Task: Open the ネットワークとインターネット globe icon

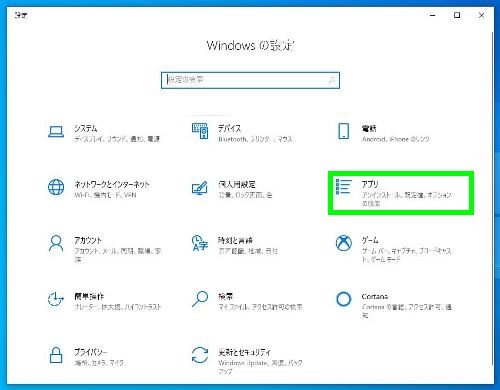Action: click(x=56, y=187)
